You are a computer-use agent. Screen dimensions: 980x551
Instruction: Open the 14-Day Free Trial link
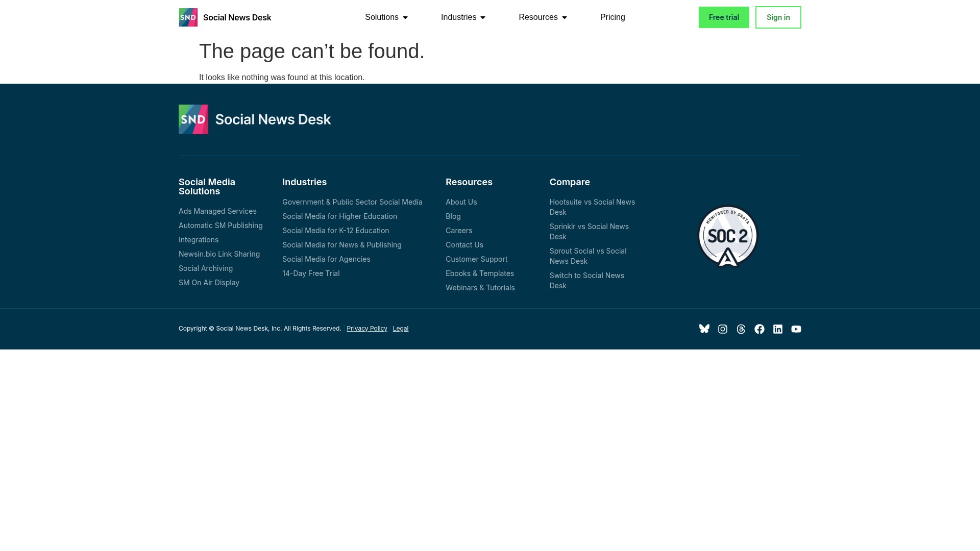pyautogui.click(x=311, y=273)
